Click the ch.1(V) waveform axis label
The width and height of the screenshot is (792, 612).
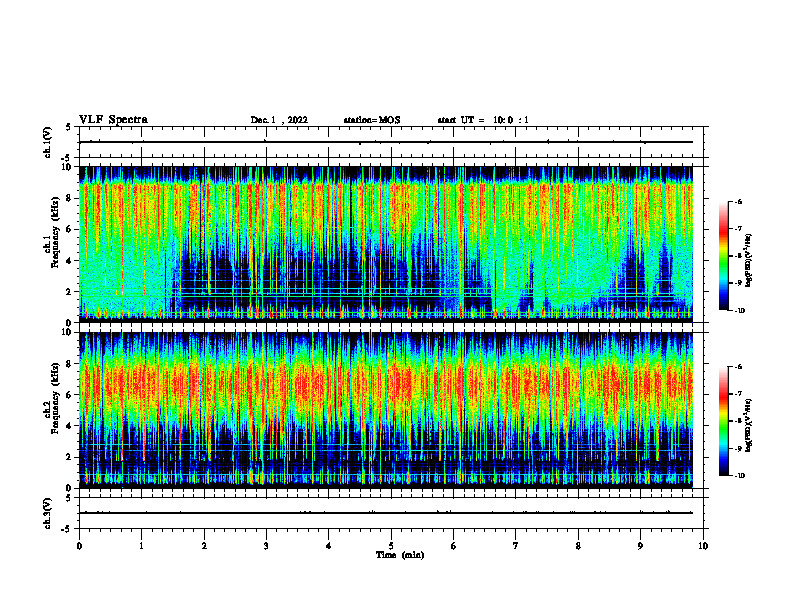coord(48,142)
